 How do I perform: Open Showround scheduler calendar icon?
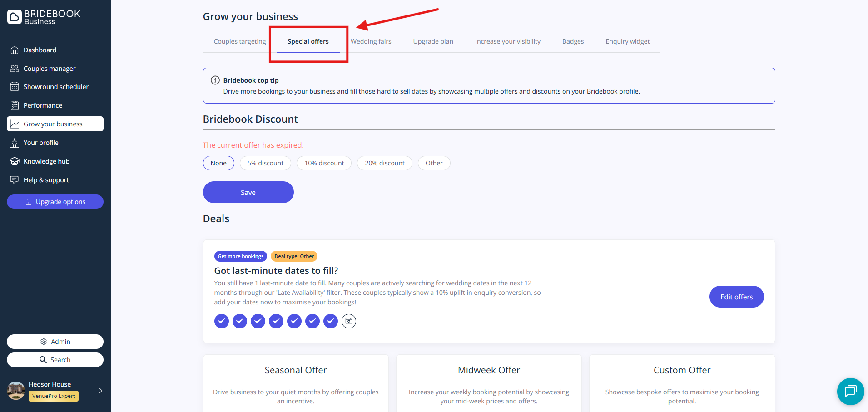(15, 87)
